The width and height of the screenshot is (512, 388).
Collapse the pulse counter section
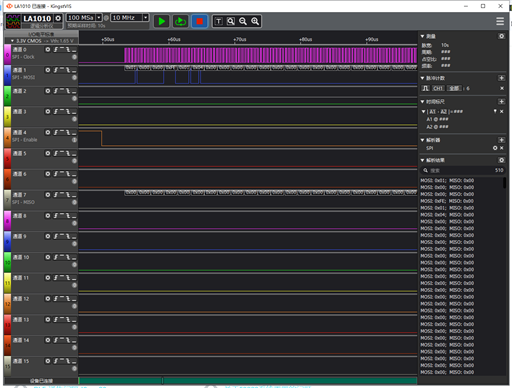422,78
